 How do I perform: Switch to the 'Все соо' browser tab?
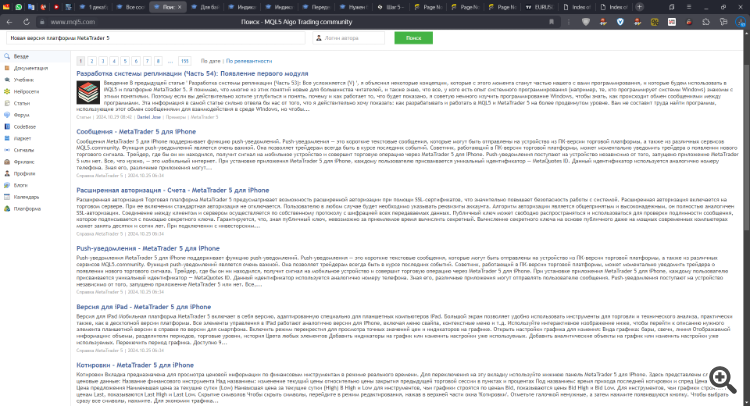[x=131, y=7]
